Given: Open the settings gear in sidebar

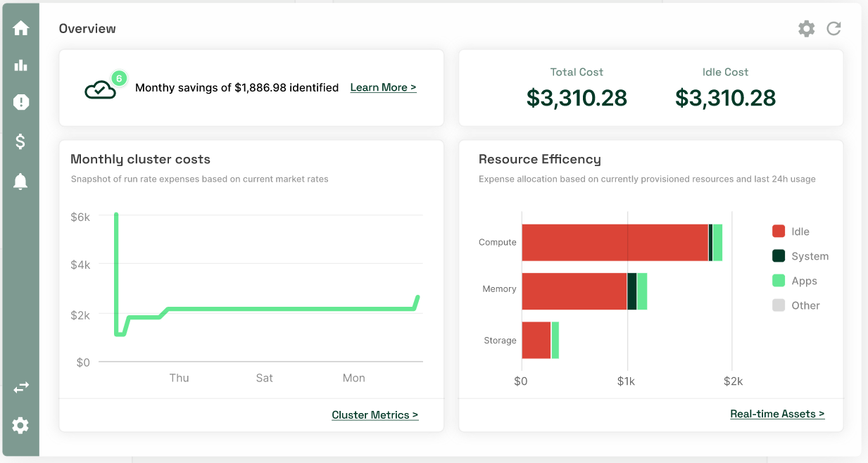Looking at the screenshot, I should point(20,425).
